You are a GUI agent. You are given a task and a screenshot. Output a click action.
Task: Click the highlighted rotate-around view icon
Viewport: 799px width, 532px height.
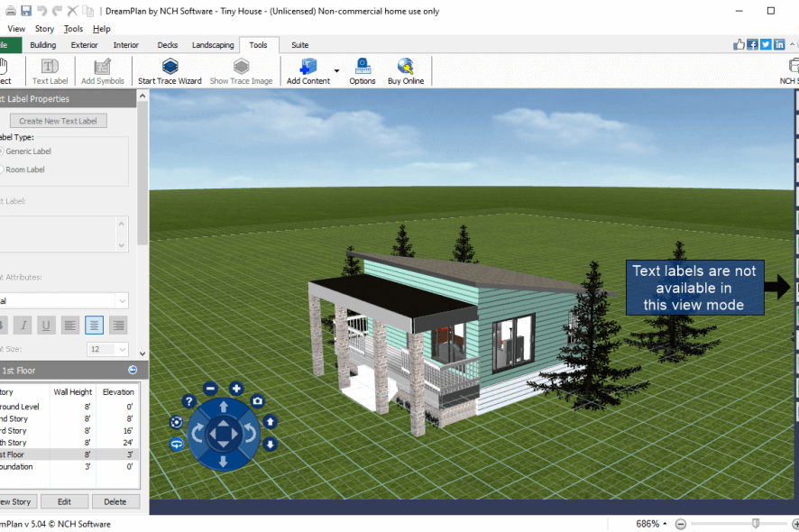pyautogui.click(x=177, y=445)
